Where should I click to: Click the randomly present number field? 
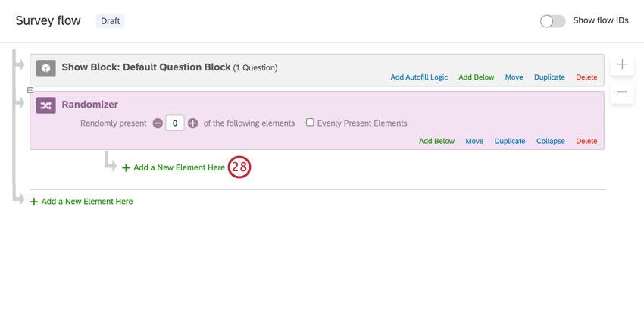[x=175, y=123]
